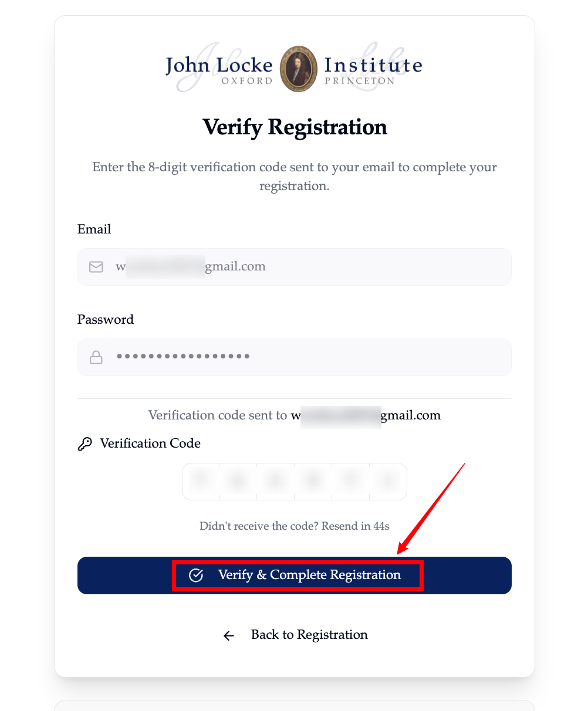Click the key icon beside Verification Code
Viewport: 588px width, 711px height.
click(85, 444)
